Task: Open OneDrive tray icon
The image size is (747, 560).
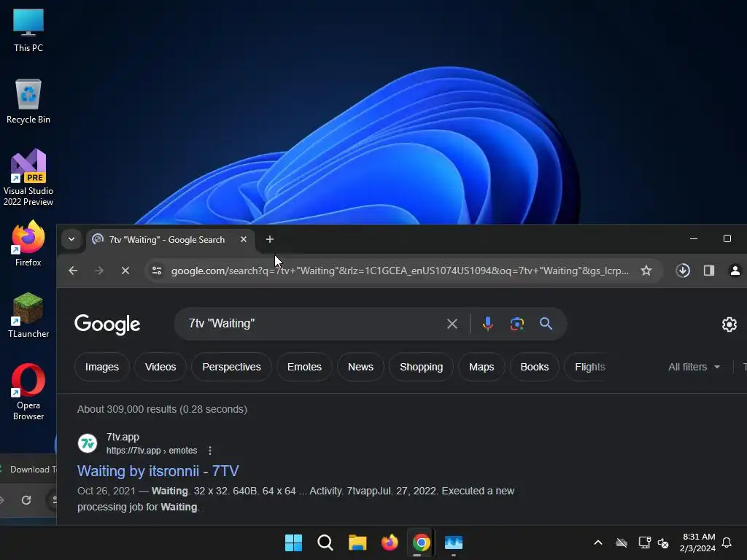Action: 622,542
